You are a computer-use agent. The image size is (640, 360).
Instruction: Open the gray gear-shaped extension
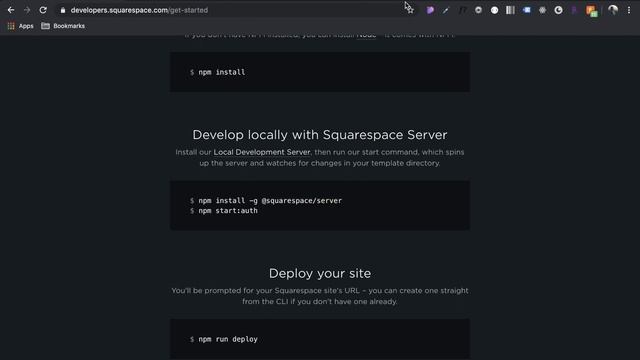tap(542, 10)
